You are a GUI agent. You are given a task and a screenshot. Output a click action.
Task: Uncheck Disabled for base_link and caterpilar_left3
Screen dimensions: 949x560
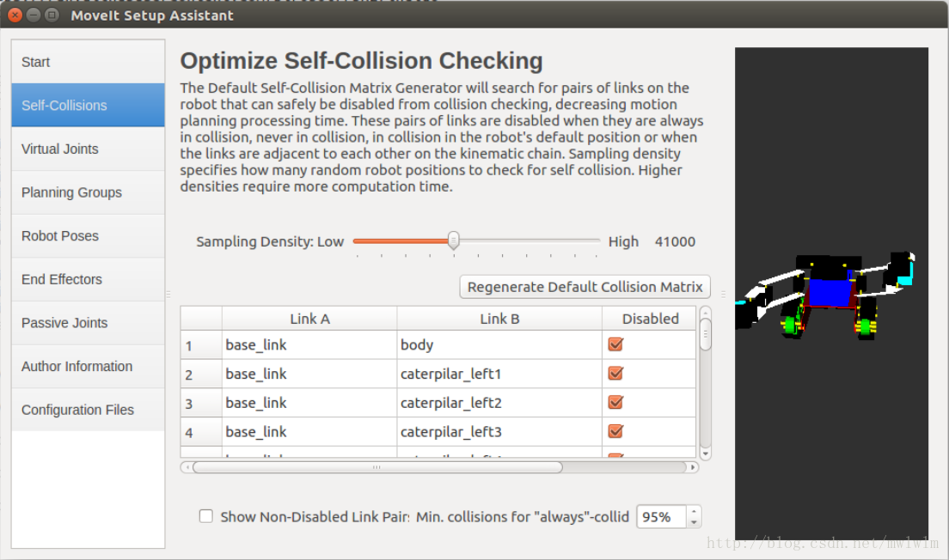pyautogui.click(x=615, y=431)
